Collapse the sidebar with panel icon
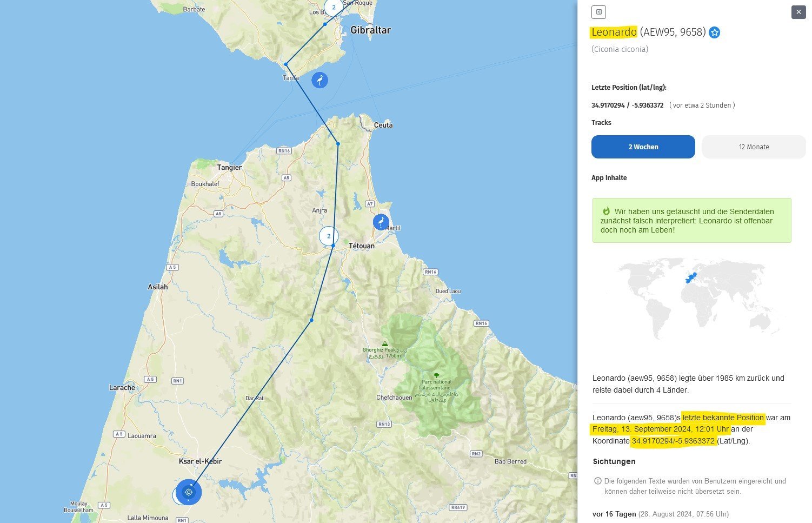This screenshot has height=523, width=812. tap(598, 12)
